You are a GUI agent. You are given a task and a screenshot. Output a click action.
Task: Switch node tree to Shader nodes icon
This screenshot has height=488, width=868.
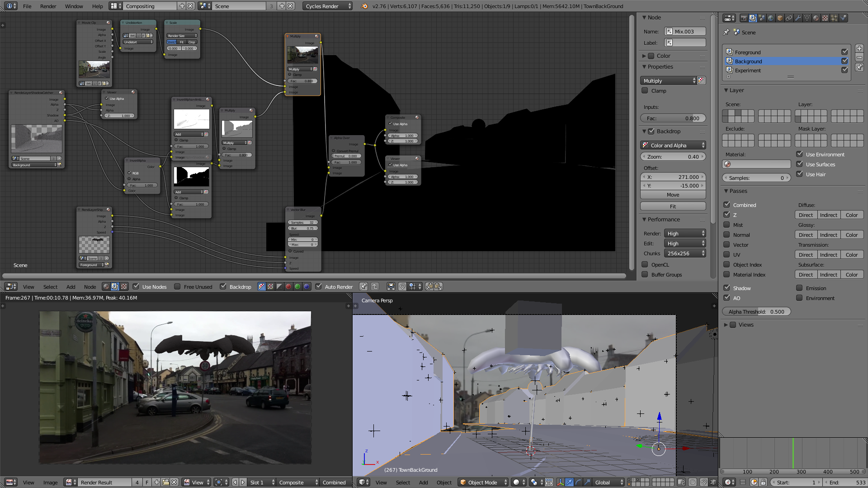click(106, 286)
